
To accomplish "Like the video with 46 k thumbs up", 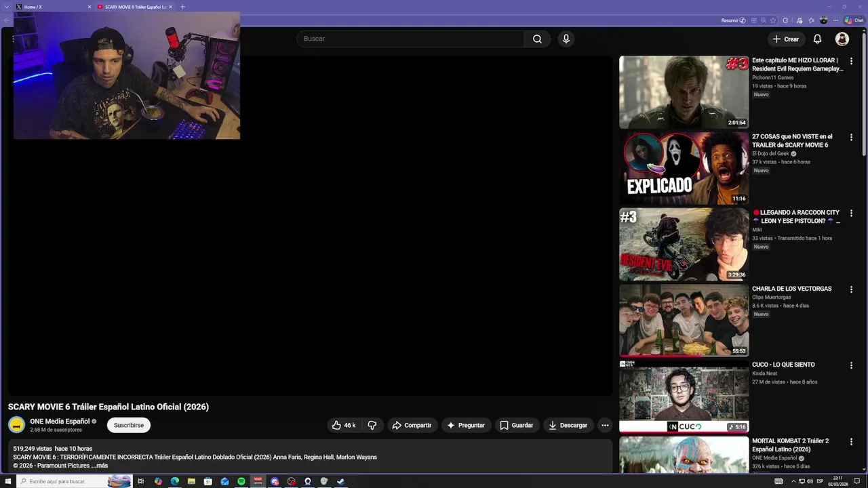I will coord(344,426).
